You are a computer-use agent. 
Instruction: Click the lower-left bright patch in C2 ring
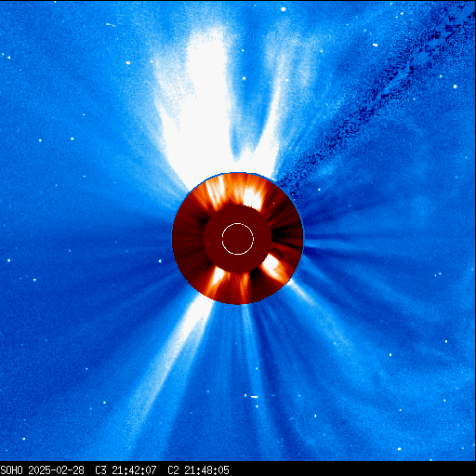(x=218, y=277)
